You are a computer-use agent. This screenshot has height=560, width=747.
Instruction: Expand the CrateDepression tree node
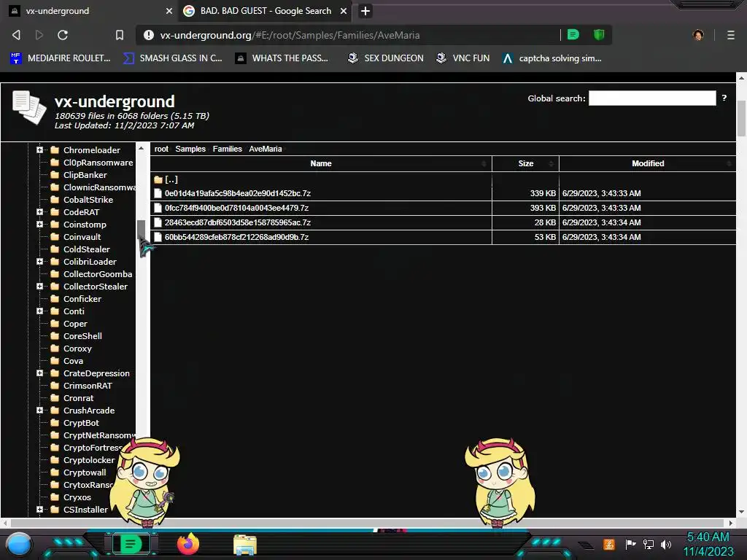pyautogui.click(x=39, y=373)
